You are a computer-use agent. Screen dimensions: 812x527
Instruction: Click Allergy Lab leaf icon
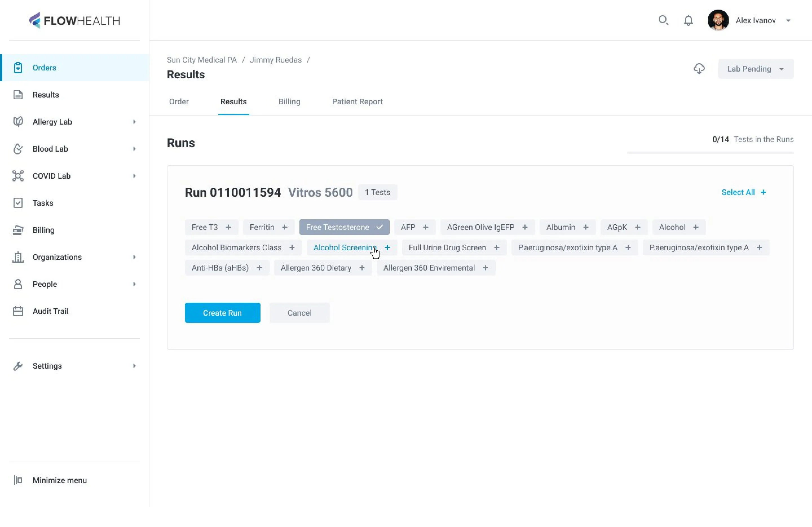click(18, 122)
